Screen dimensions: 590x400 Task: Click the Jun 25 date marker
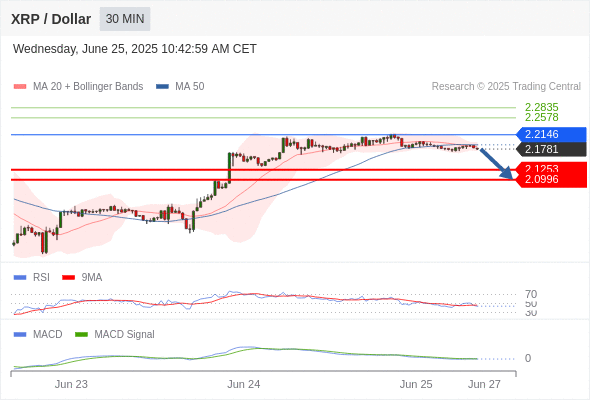pos(416,384)
